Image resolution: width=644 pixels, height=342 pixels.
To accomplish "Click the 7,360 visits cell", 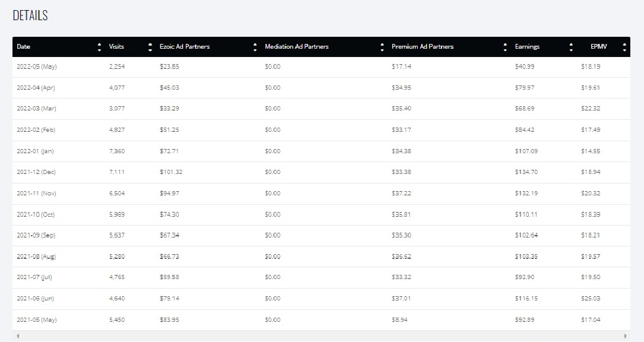I will tap(116, 151).
